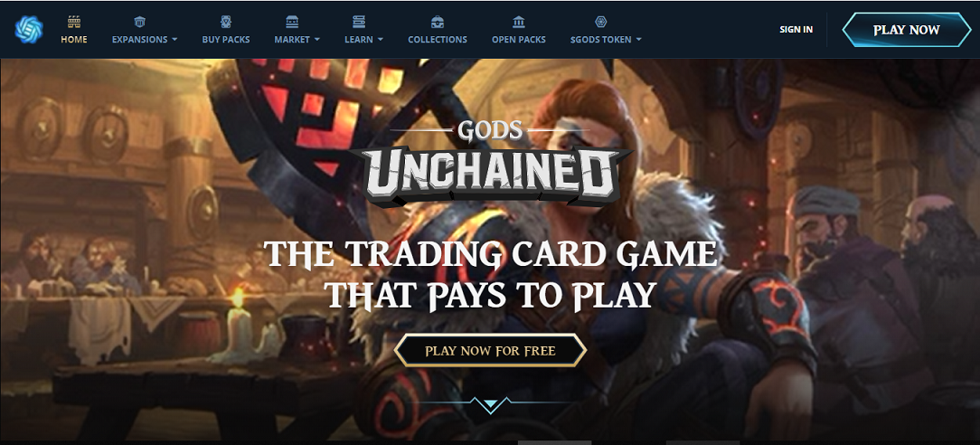This screenshot has width=980, height=445.
Task: Expand the Market dropdown arrow
Action: (x=317, y=40)
